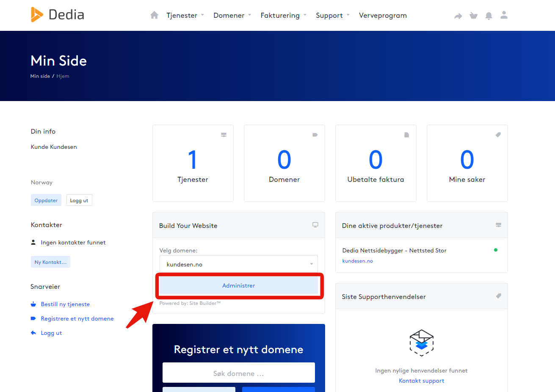Screen dimensions: 555x392
Task: Click Powered by: Site Builder text
Action: point(190,303)
